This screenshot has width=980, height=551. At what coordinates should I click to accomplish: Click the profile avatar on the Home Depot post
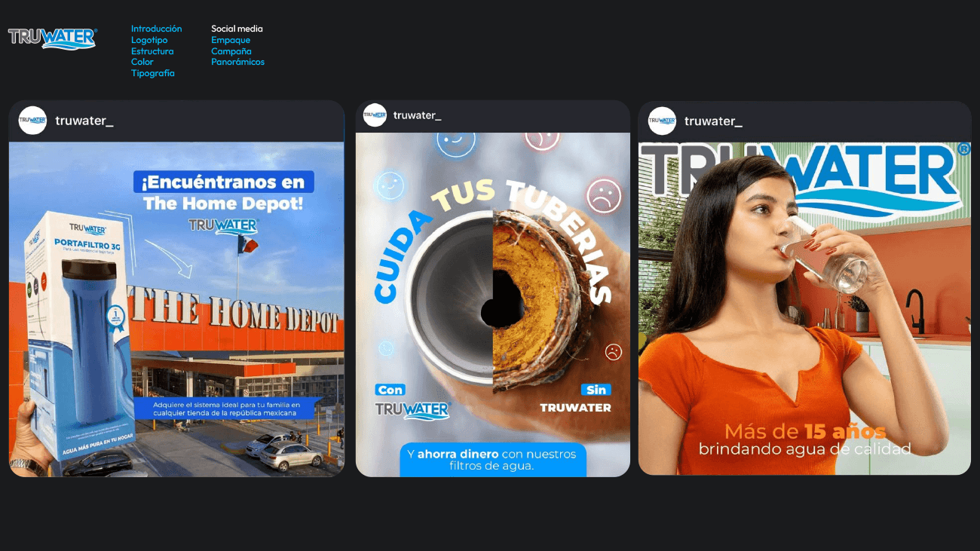pyautogui.click(x=32, y=121)
